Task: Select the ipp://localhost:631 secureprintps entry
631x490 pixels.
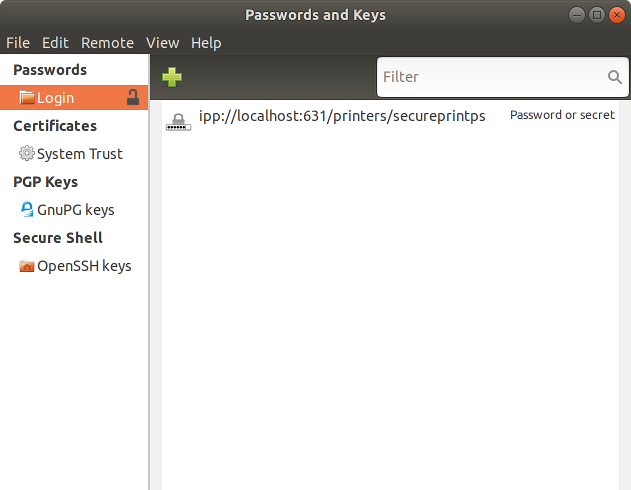Action: [x=342, y=116]
